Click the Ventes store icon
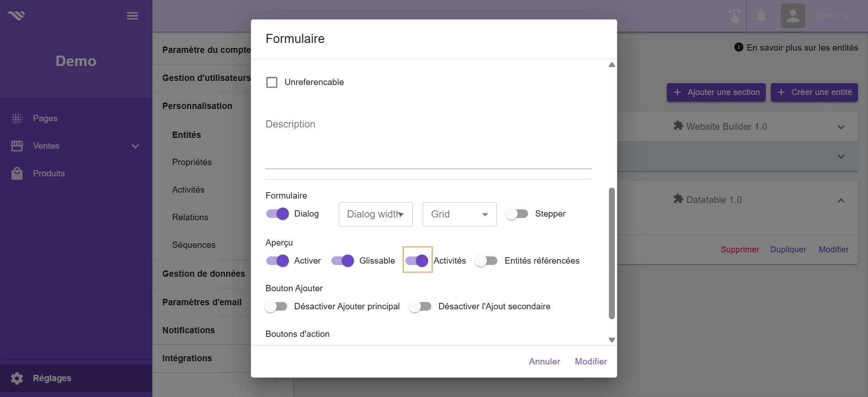Screen dimensions: 868x397 (17, 146)
